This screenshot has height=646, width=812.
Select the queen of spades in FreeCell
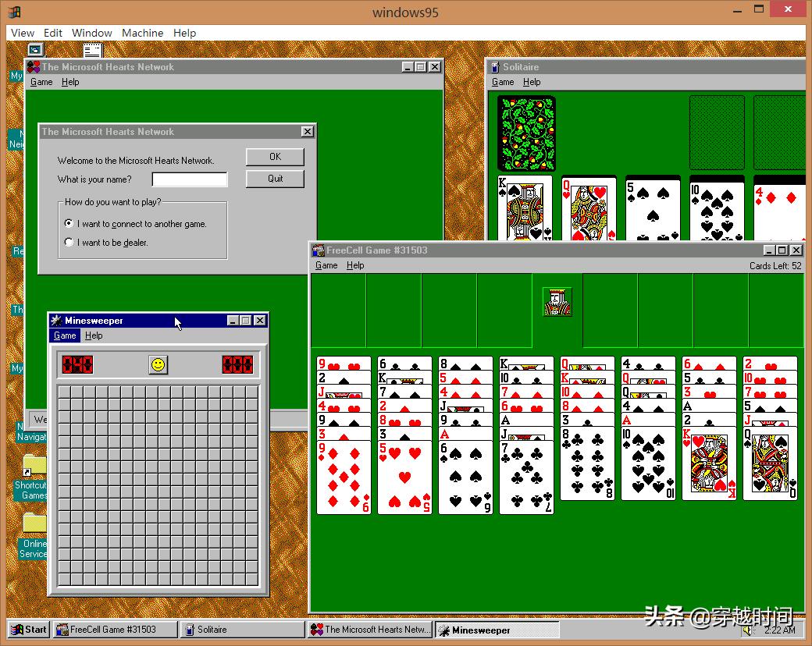click(770, 463)
